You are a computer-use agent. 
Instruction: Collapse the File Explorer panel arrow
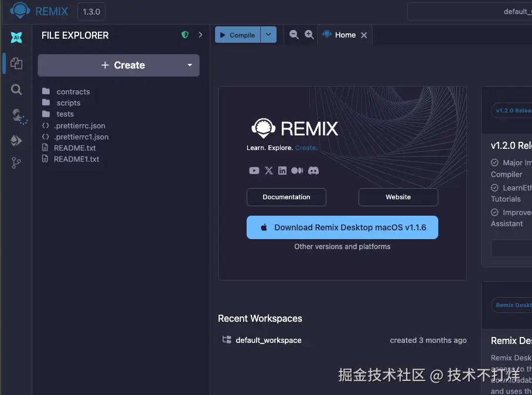(200, 35)
